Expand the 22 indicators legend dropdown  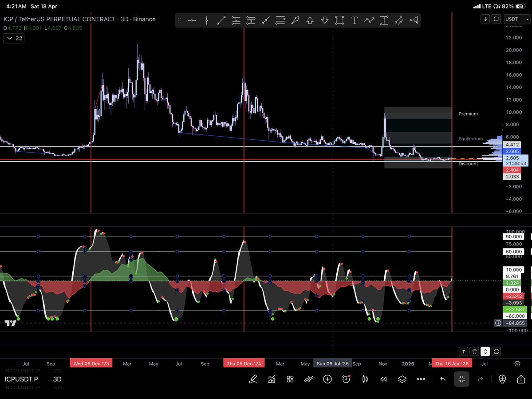[14, 39]
